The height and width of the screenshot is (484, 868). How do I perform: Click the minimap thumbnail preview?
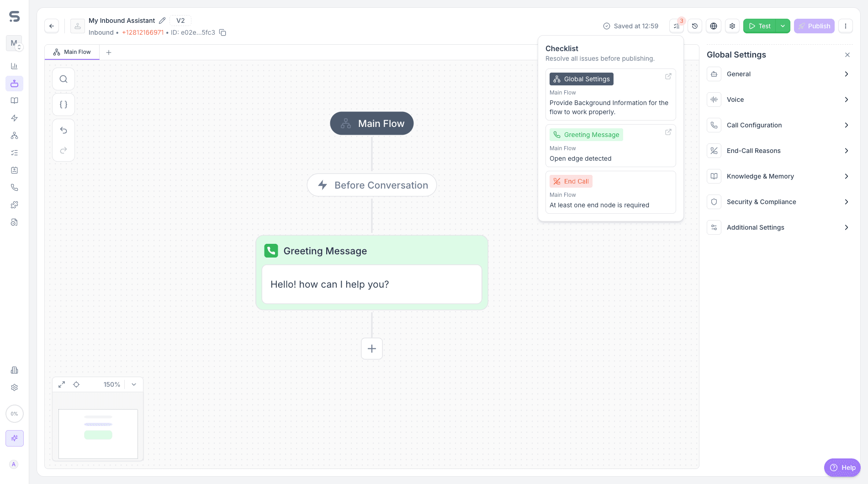pyautogui.click(x=97, y=434)
